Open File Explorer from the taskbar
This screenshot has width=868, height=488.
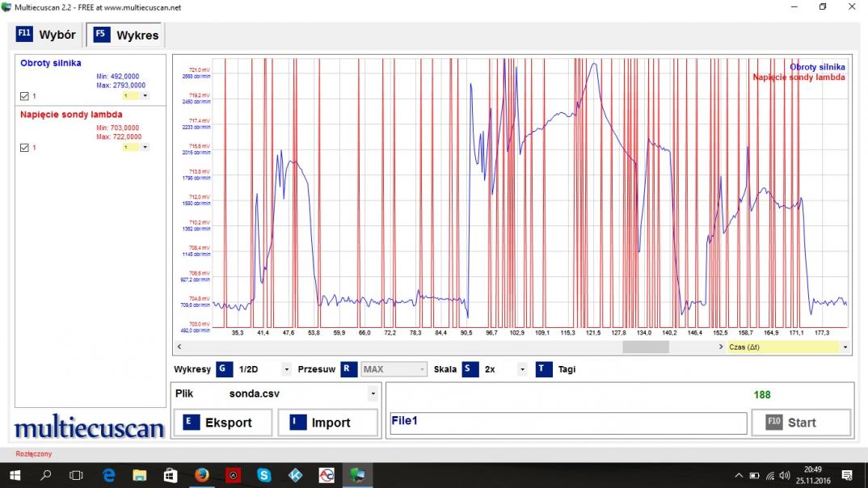point(139,475)
